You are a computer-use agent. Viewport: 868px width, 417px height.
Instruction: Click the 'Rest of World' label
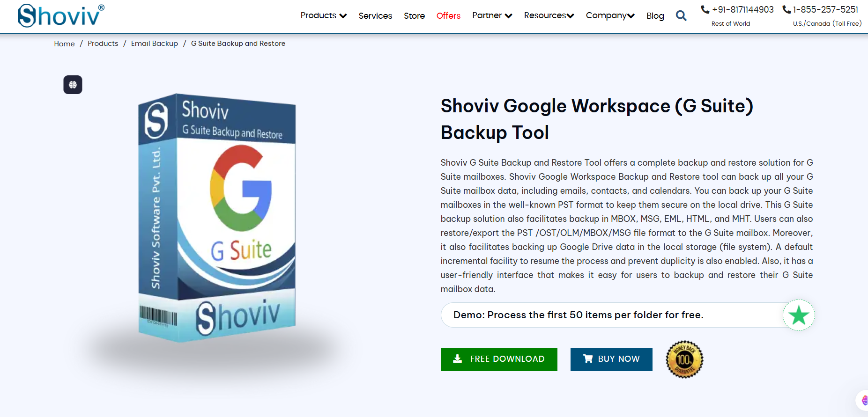click(x=731, y=24)
